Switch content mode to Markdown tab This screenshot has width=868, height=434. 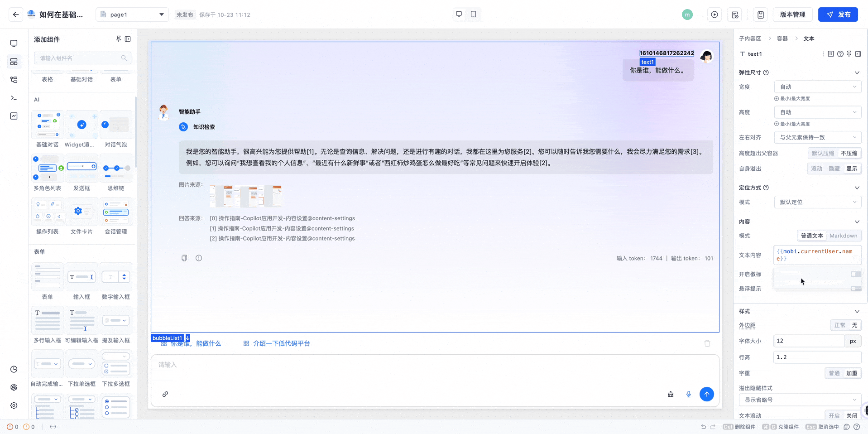[843, 236]
